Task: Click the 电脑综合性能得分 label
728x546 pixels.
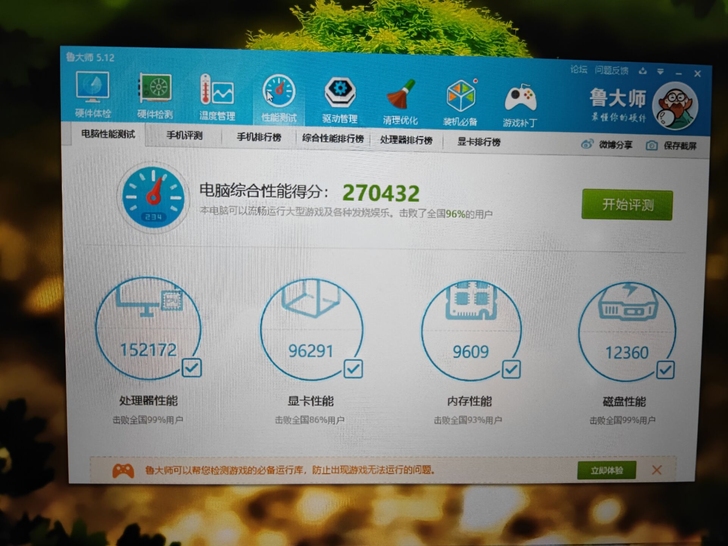Action: [264, 190]
